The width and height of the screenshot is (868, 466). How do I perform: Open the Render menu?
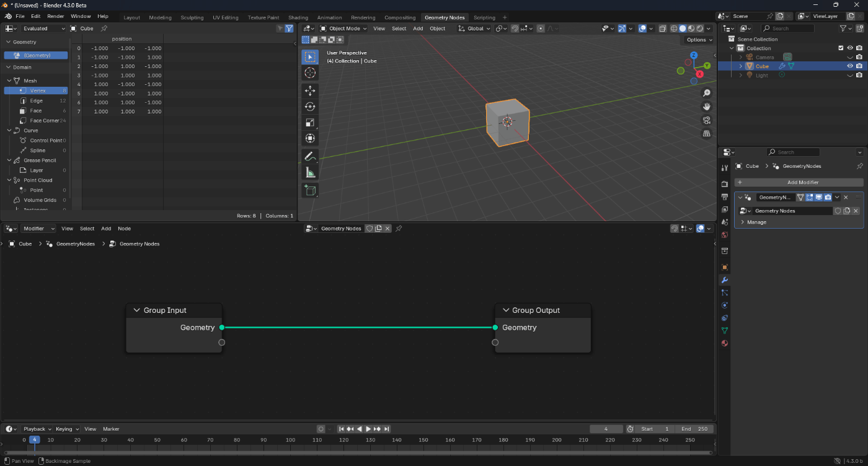(56, 16)
